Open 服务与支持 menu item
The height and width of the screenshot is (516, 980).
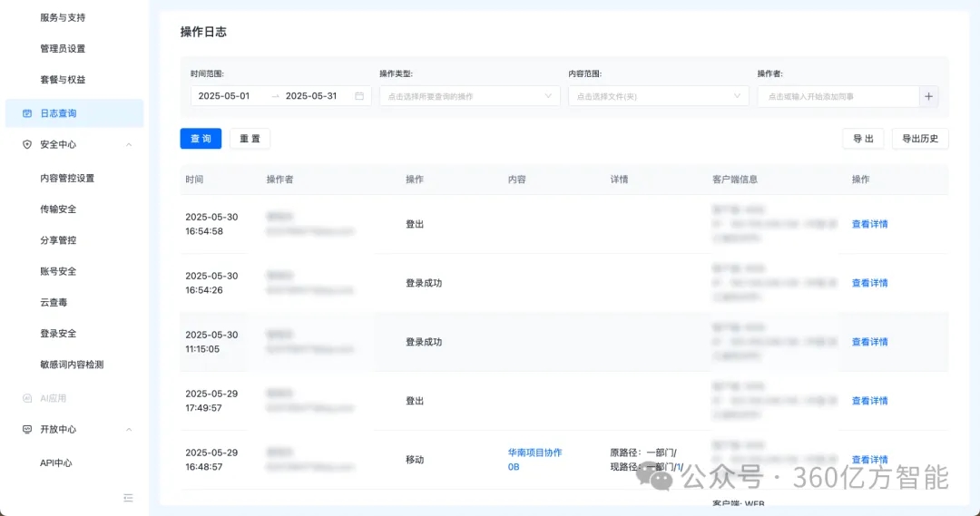(63, 17)
